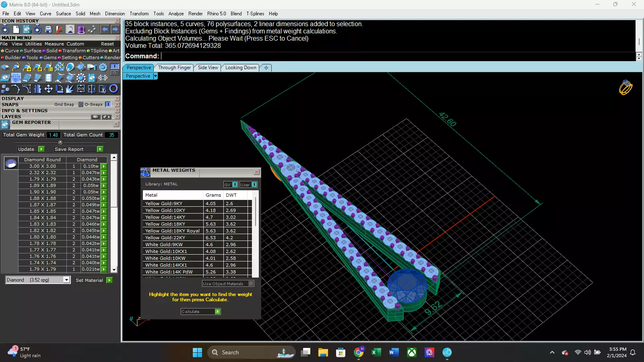644x362 pixels.
Task: Click the white blank page icon in Icon History
Action: (x=16, y=29)
